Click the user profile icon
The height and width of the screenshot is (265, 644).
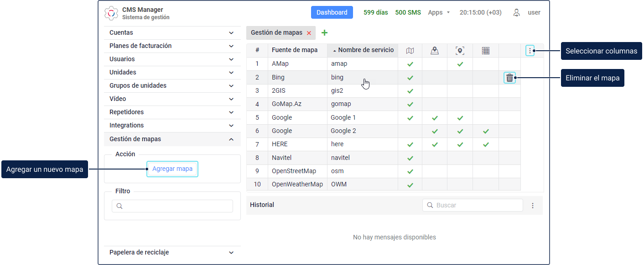coord(516,13)
